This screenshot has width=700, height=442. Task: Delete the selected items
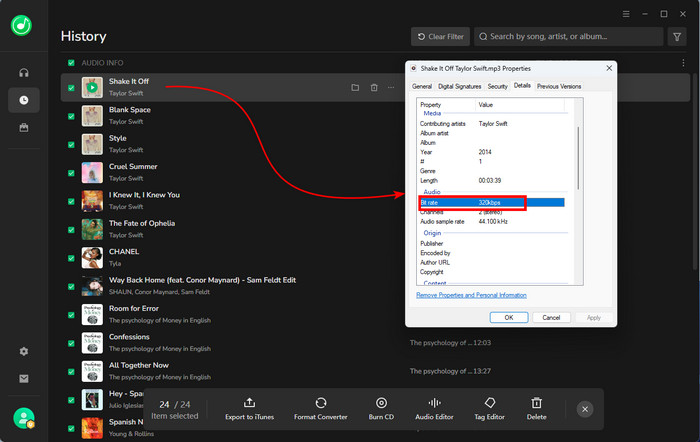tap(537, 409)
